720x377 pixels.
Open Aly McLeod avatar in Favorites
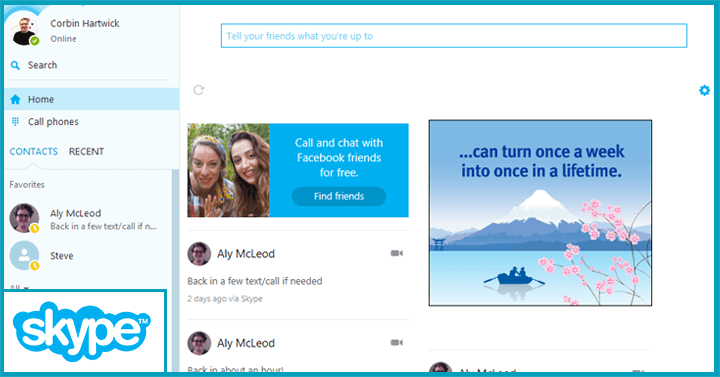(24, 218)
